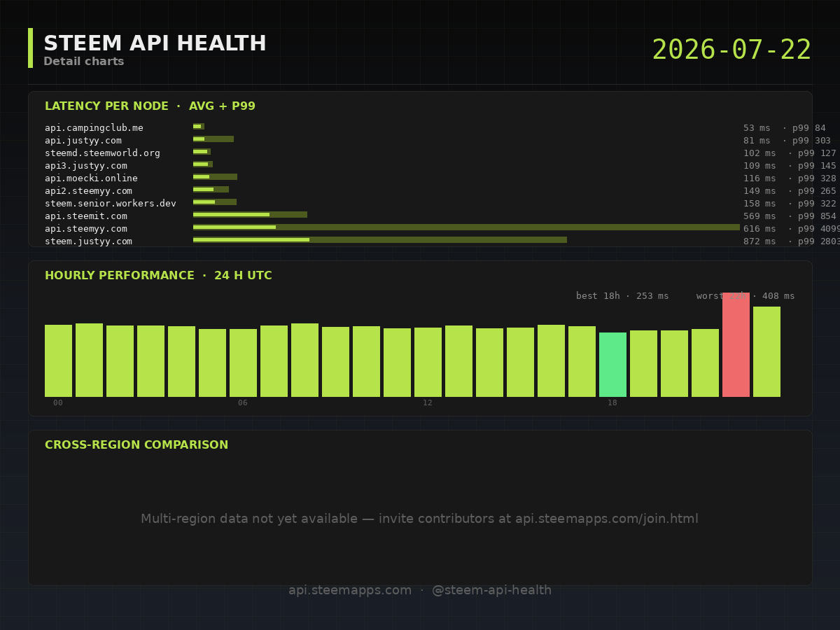Click the 18 hour axis label
This screenshot has height=630, width=840.
612,403
